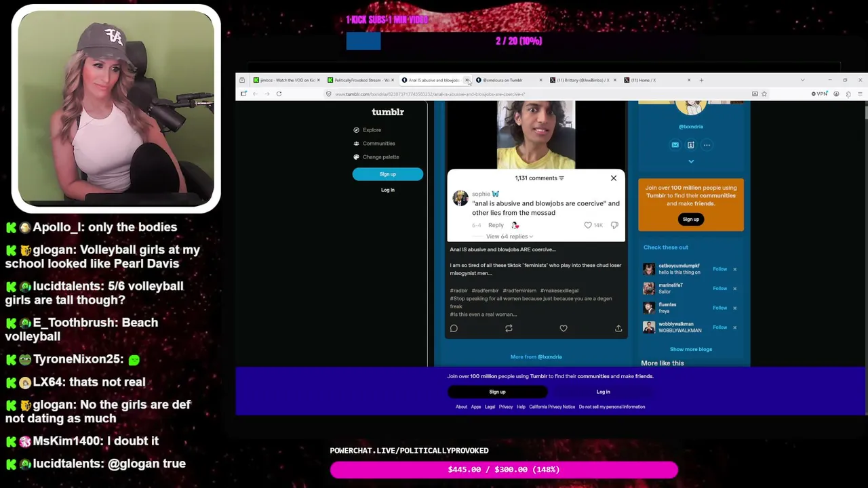The width and height of the screenshot is (868, 488).
Task: Click 'Do not sell my personal information'
Action: [x=612, y=407]
